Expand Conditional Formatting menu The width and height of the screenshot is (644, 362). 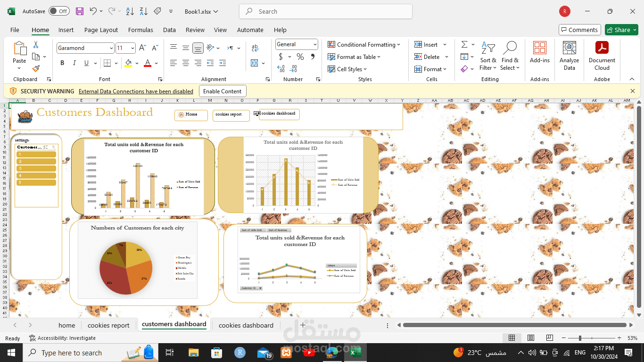click(364, 45)
